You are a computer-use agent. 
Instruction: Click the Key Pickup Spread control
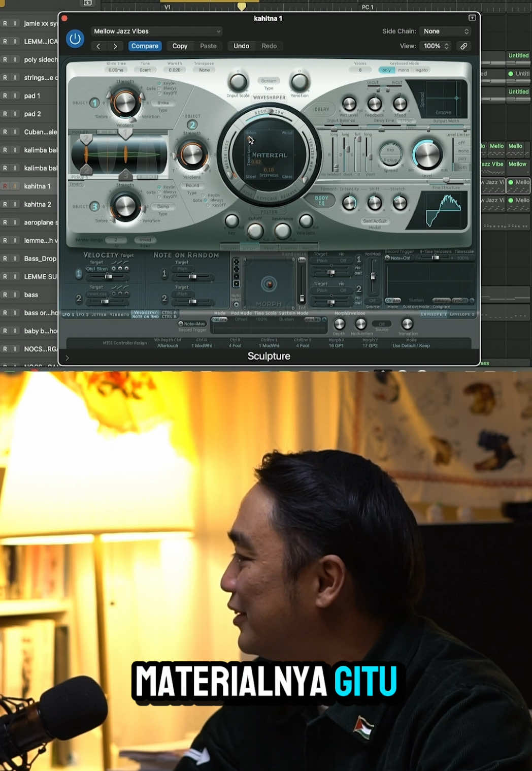(x=390, y=155)
